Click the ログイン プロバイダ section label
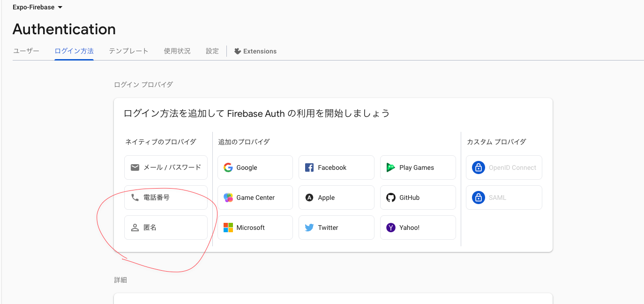The image size is (644, 304). click(143, 84)
